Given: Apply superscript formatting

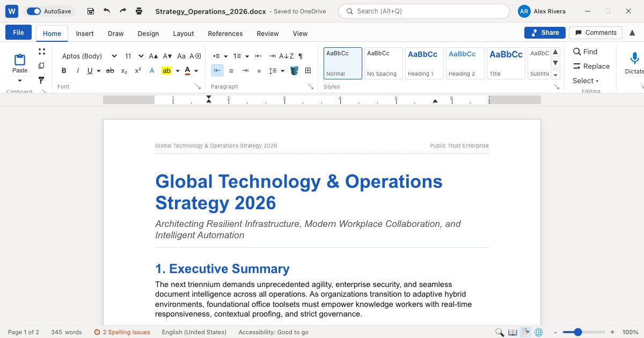Looking at the screenshot, I should point(138,70).
